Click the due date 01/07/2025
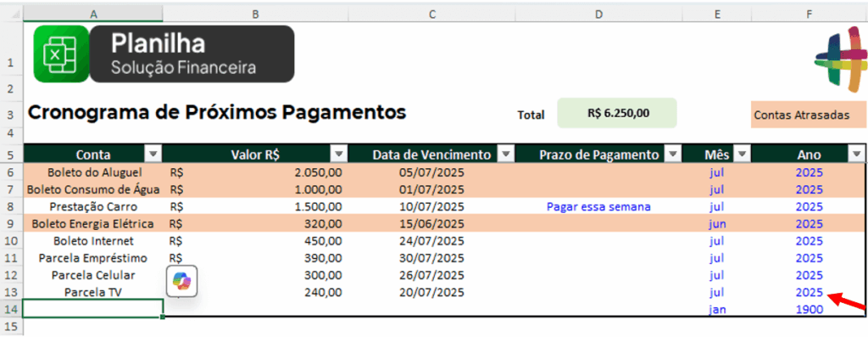This screenshot has height=337, width=868. pyautogui.click(x=431, y=189)
